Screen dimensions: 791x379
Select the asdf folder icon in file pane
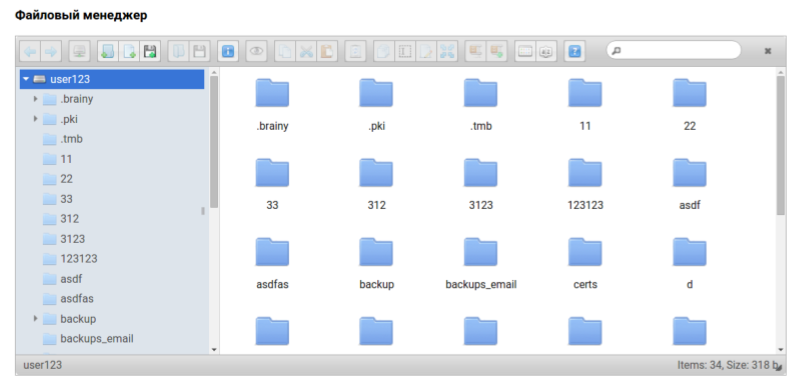point(690,173)
